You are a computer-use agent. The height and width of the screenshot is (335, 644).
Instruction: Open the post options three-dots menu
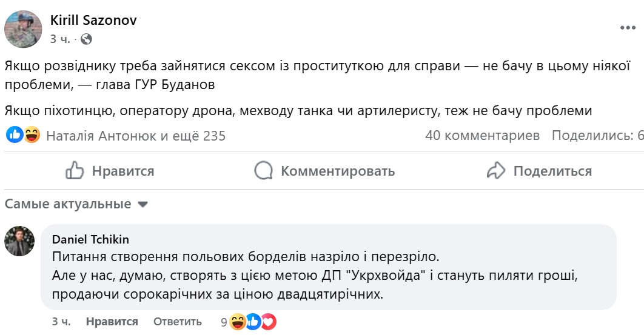[x=628, y=28]
